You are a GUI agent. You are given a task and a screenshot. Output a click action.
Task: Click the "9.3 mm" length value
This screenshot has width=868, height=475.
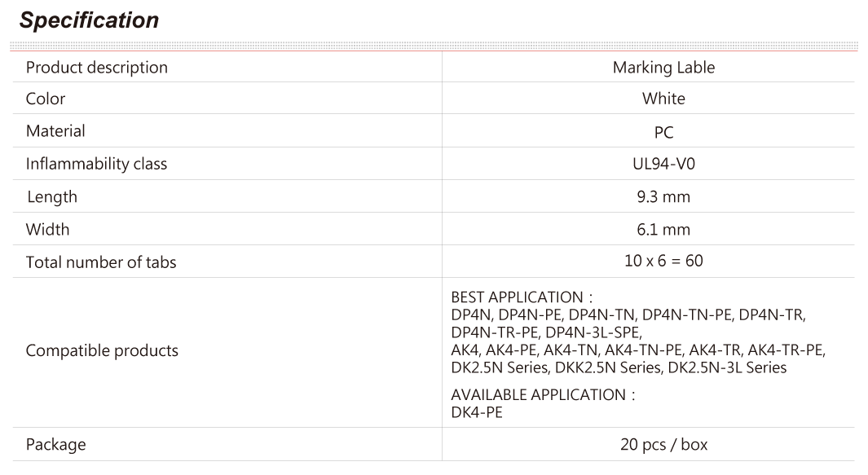coord(663,196)
